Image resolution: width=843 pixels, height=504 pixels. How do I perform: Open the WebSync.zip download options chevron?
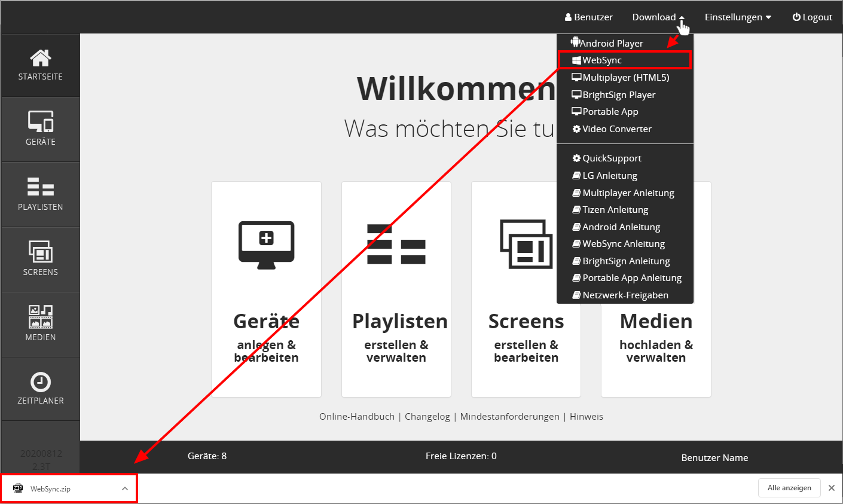point(124,488)
